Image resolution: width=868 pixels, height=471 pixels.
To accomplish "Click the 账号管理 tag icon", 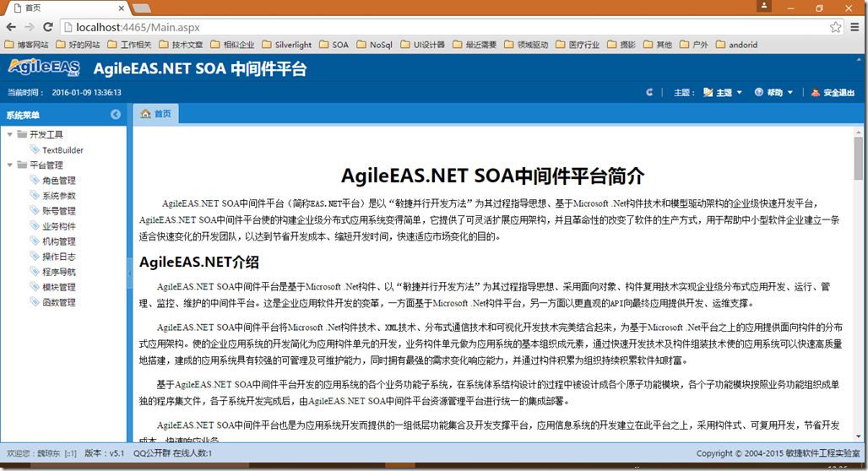I will coord(35,210).
